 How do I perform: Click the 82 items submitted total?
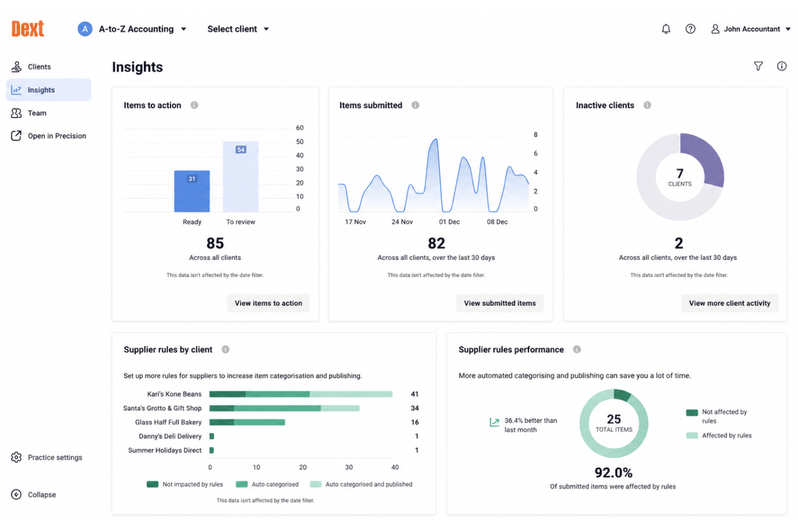click(x=436, y=243)
